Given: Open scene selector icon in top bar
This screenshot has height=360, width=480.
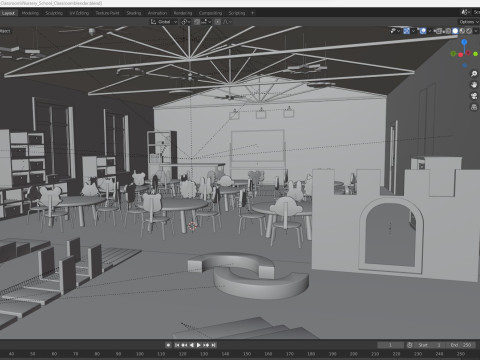Looking at the screenshot, I should (466, 12).
